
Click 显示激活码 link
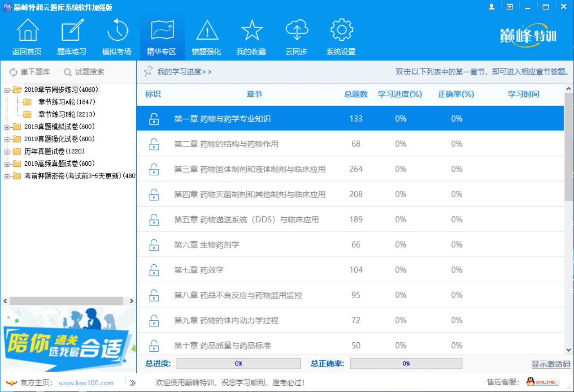tap(551, 364)
